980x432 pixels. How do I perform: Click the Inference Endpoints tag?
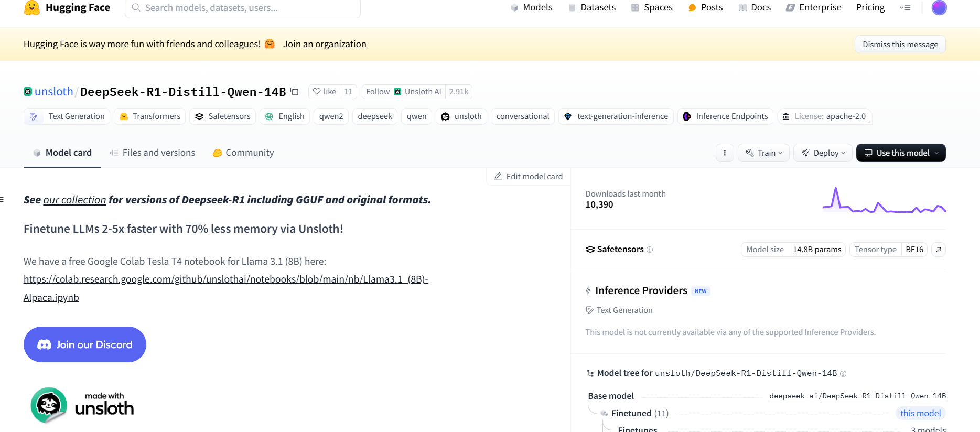(725, 116)
